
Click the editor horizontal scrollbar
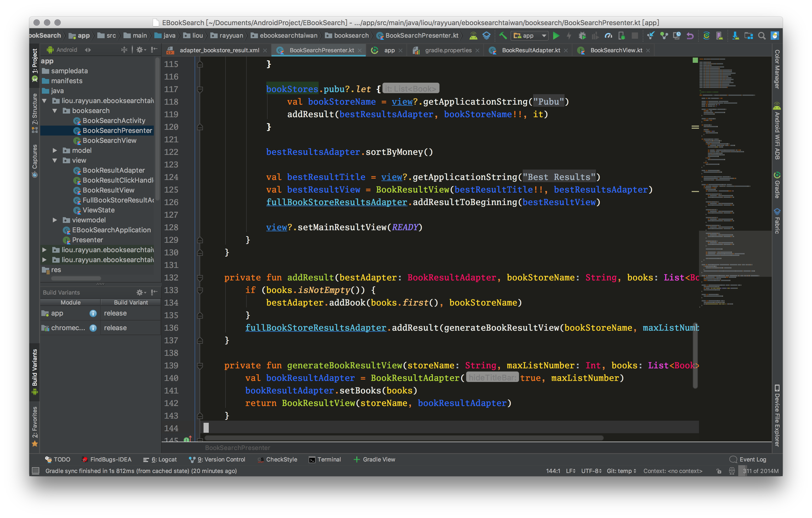pyautogui.click(x=404, y=438)
